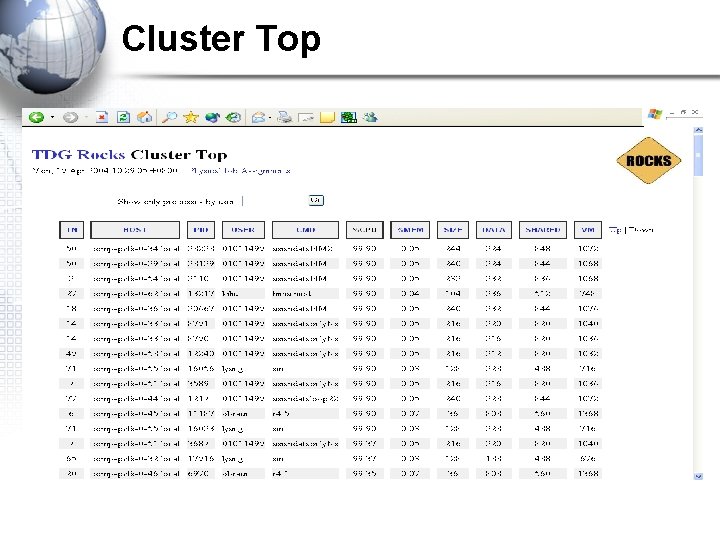This screenshot has width=720, height=540.
Task: Refresh the page using the green arrows icon
Action: point(123,118)
